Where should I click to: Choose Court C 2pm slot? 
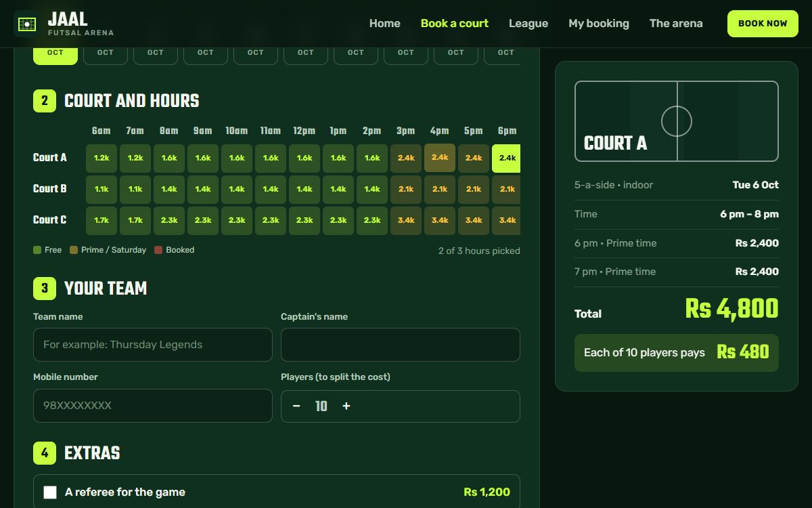pyautogui.click(x=372, y=220)
